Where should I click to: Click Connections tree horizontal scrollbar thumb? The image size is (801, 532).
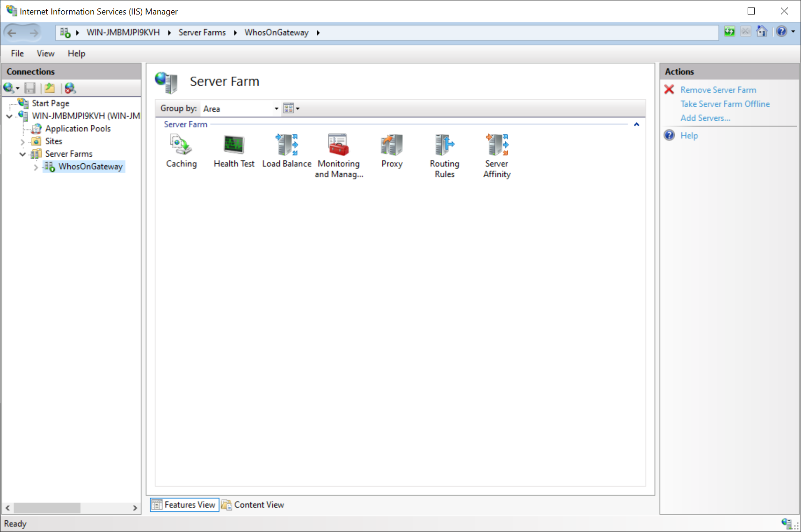(47, 508)
